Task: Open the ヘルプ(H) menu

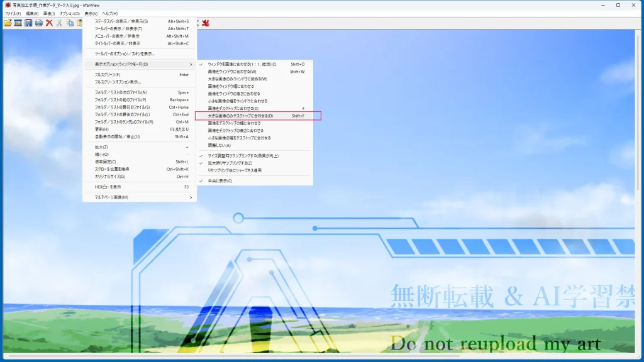Action: 109,14
